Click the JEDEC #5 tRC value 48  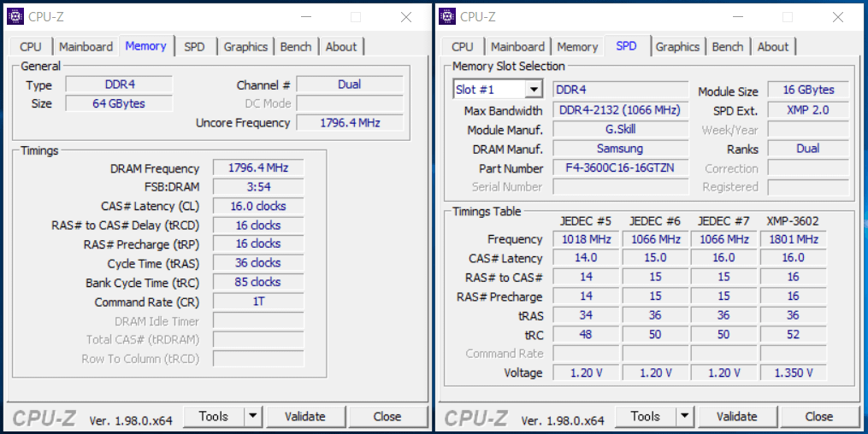click(x=587, y=335)
